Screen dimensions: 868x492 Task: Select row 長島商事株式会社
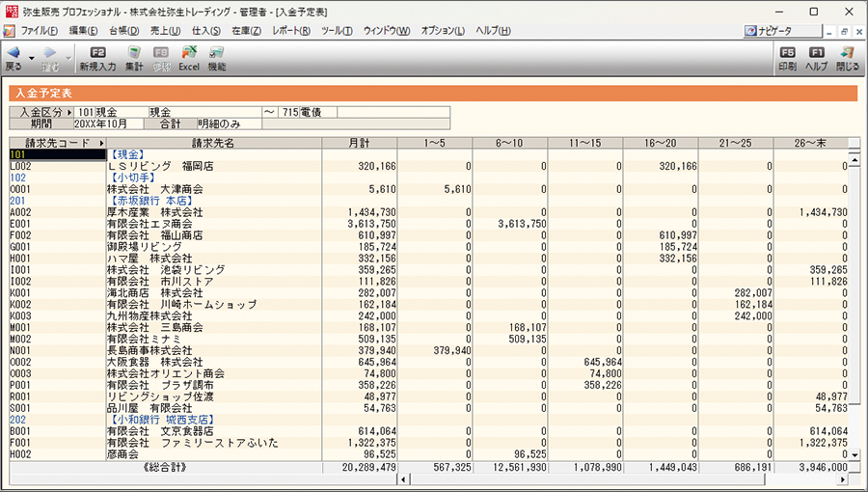coord(428,351)
